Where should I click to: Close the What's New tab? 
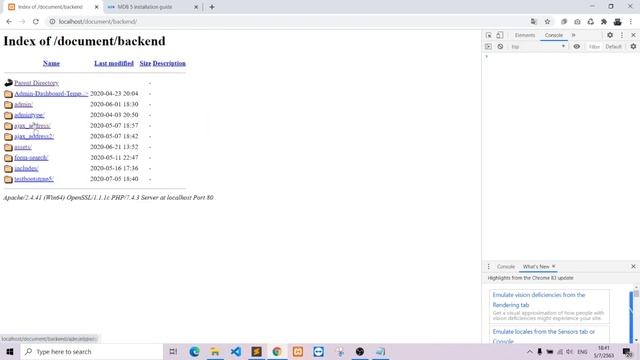[553, 267]
